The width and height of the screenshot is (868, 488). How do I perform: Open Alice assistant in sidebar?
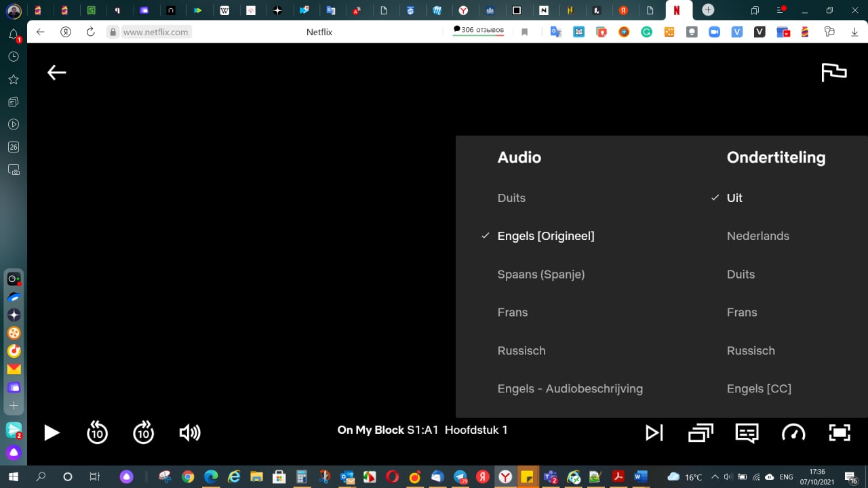[14, 452]
